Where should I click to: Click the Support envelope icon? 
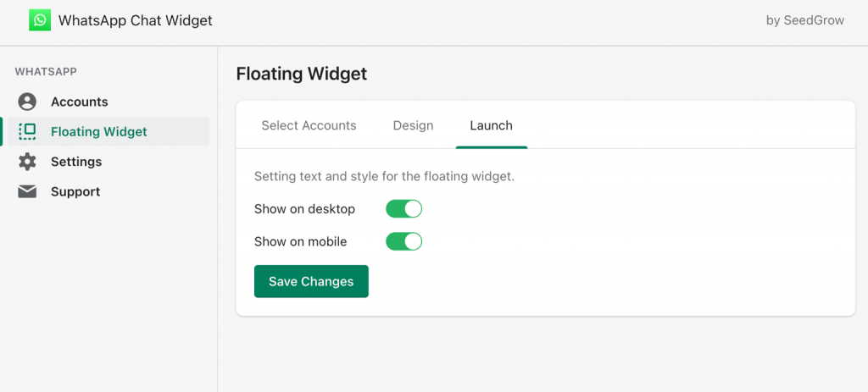27,191
